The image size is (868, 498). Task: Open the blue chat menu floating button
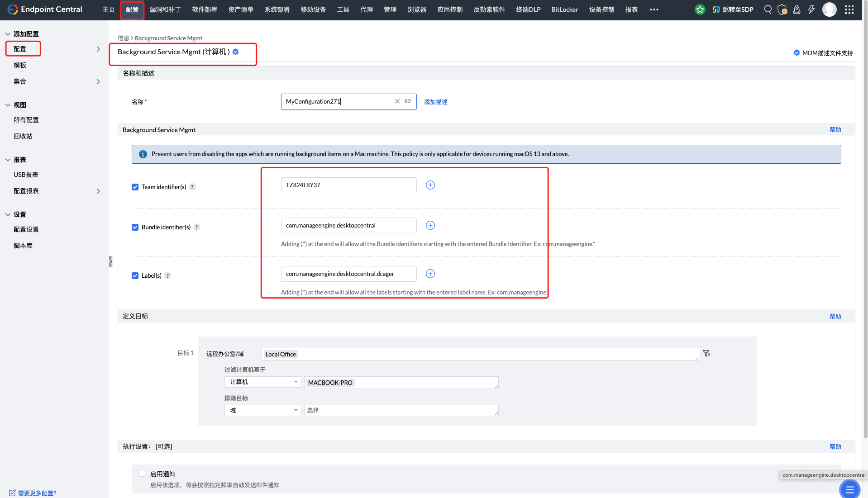coord(849,489)
